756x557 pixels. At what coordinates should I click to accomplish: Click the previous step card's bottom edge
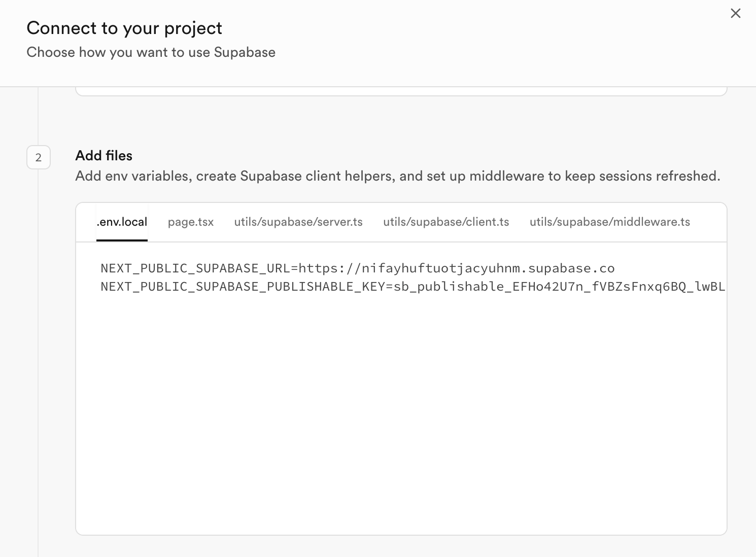[401, 95]
